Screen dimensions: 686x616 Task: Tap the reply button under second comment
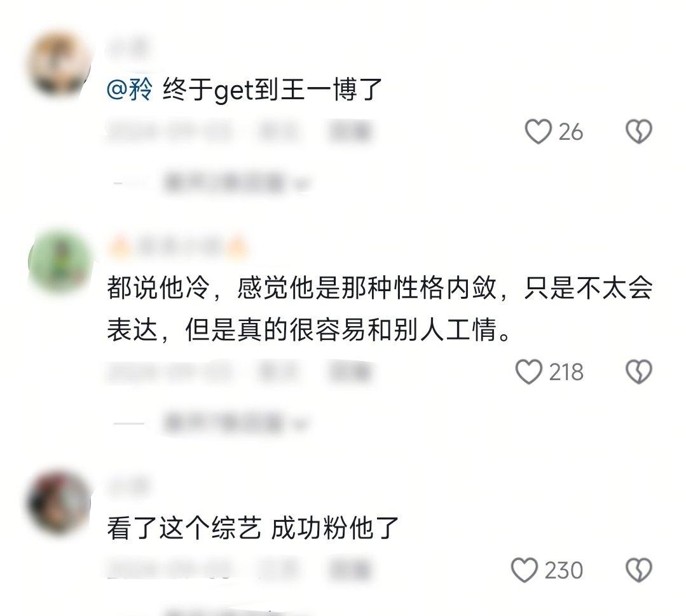coord(350,372)
